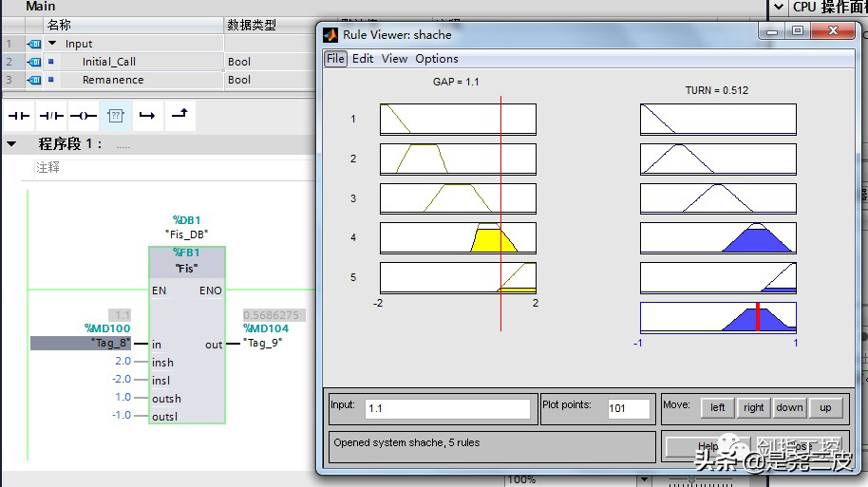Insert normally closed contact instruction

pos(51,116)
